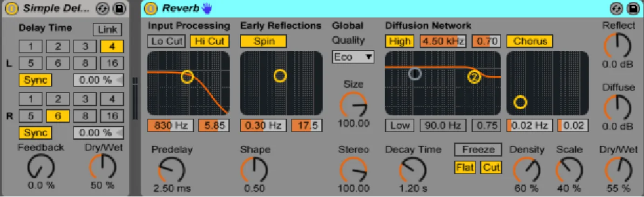The height and width of the screenshot is (197, 644).
Task: Select right delay time division 5
Action: (x=31, y=116)
